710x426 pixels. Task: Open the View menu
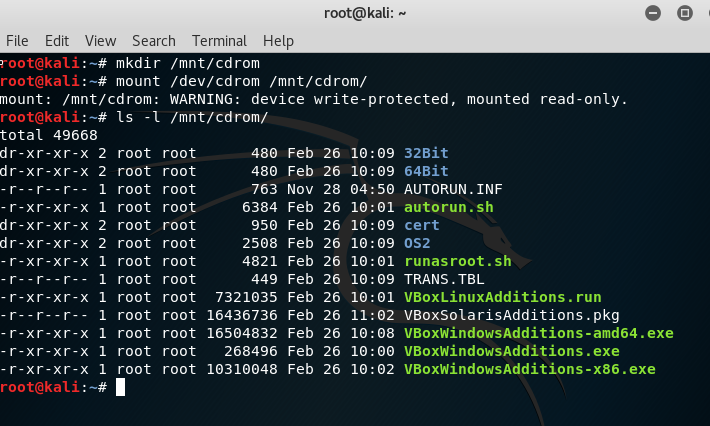pyautogui.click(x=100, y=41)
